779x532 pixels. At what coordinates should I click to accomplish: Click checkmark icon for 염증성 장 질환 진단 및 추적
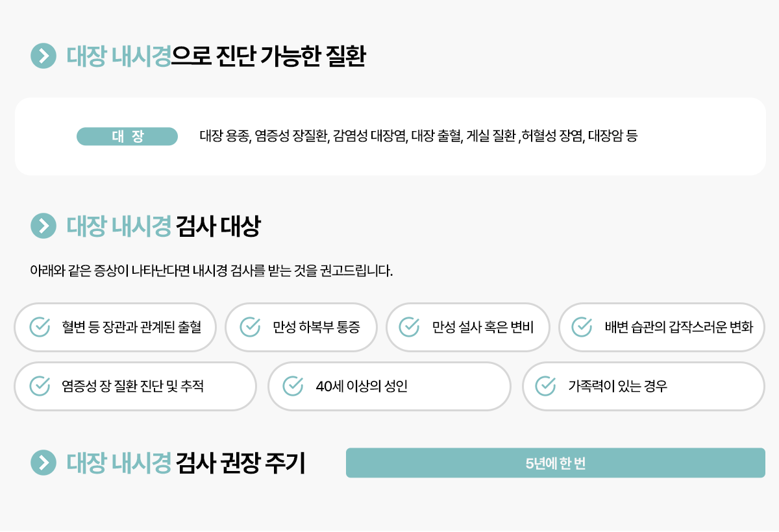pyautogui.click(x=40, y=386)
